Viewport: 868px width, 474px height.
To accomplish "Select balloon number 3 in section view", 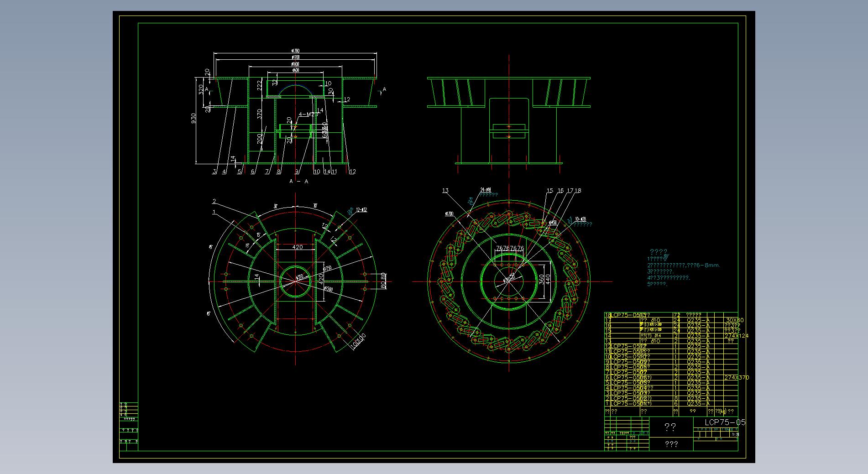I will pos(214,172).
